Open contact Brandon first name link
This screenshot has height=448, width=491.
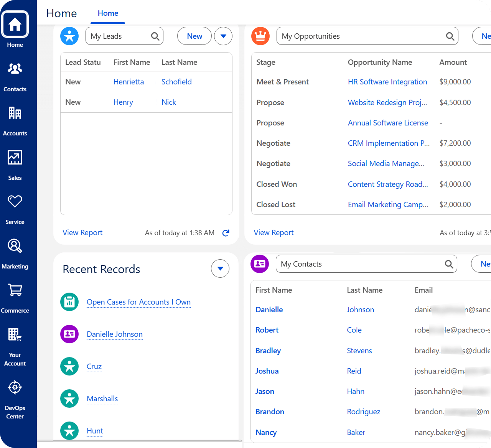(x=270, y=412)
